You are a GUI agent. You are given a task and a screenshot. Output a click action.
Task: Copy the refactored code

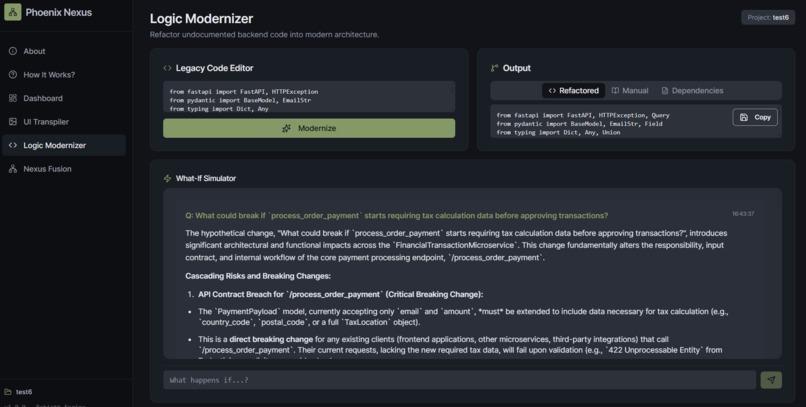pos(755,117)
